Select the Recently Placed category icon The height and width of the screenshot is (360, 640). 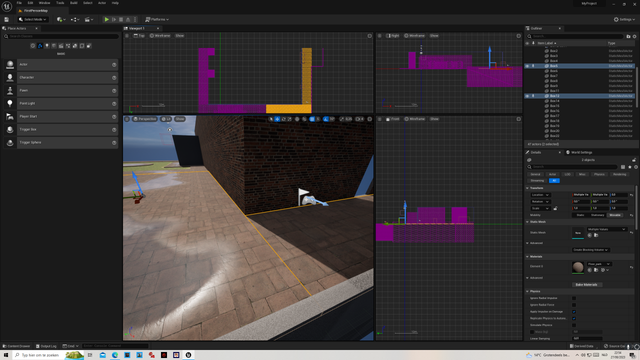tap(33, 46)
